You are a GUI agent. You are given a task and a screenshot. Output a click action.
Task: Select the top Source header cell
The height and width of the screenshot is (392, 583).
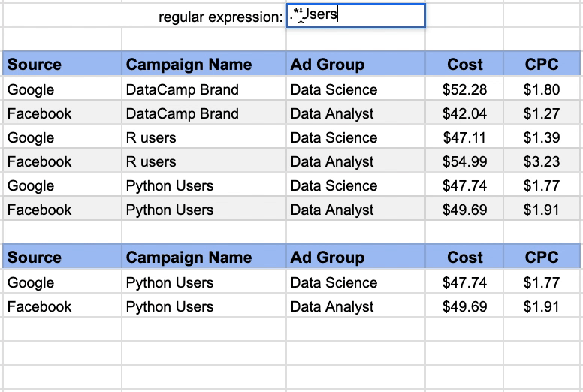pos(62,64)
